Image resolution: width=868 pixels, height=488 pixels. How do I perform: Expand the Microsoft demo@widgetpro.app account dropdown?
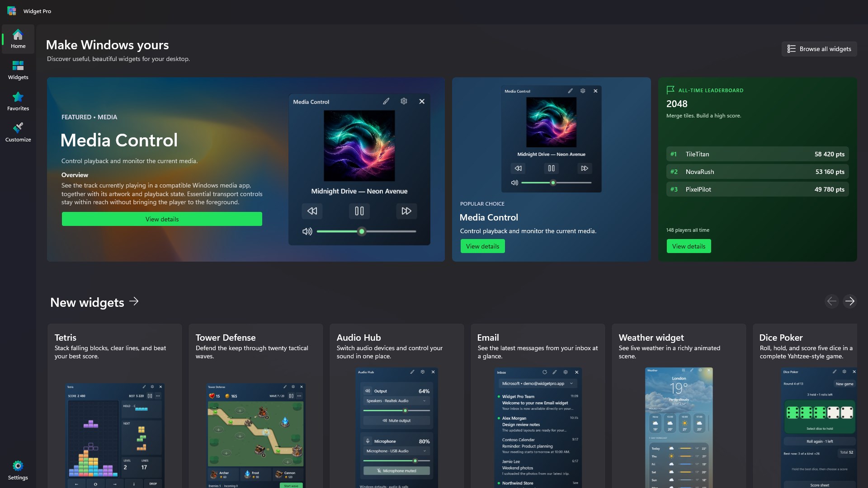(538, 384)
